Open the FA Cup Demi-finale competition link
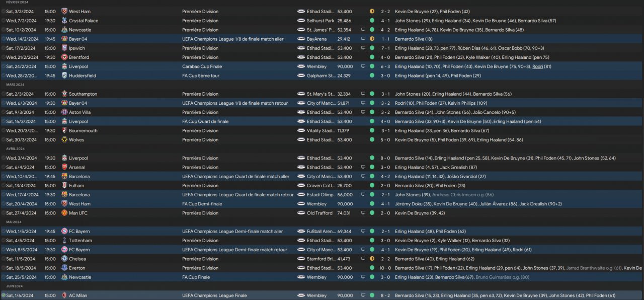Image resolution: width=644 pixels, height=300 pixels. click(x=202, y=204)
